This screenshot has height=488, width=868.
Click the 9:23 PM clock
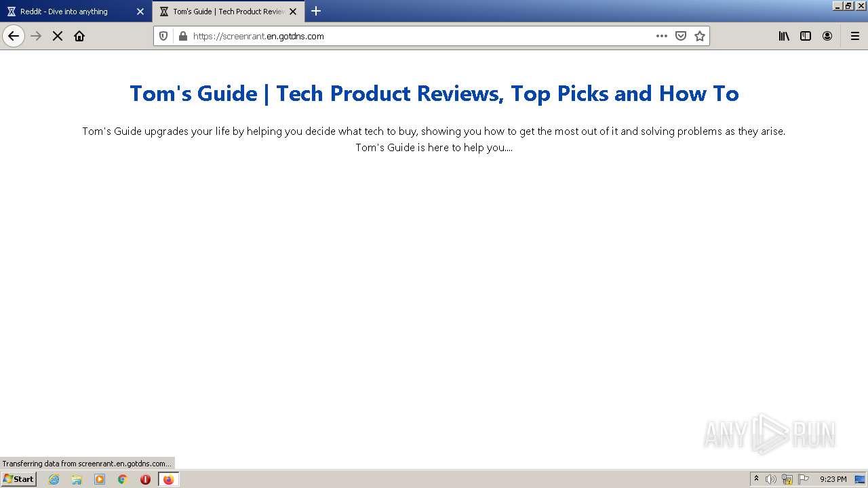coord(833,479)
